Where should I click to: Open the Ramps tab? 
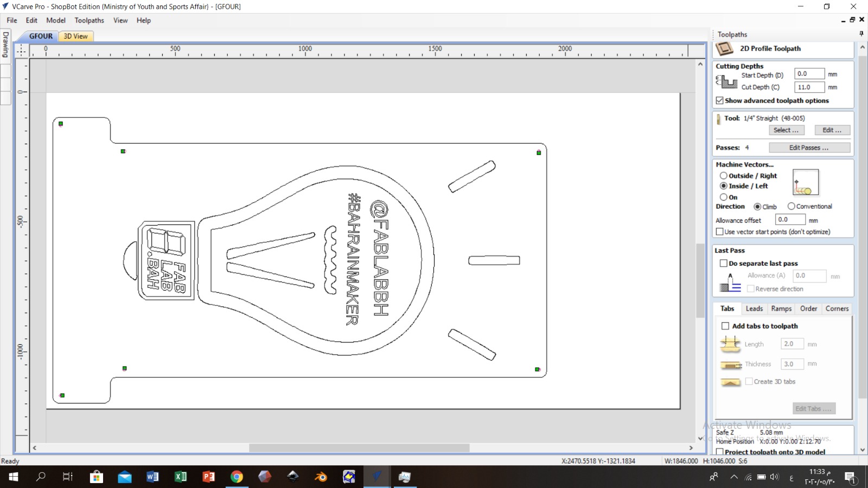(x=781, y=309)
